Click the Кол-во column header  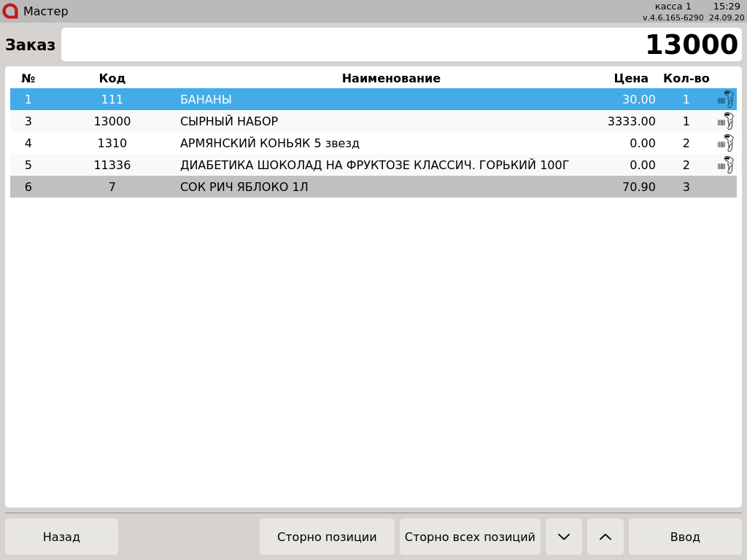(686, 78)
